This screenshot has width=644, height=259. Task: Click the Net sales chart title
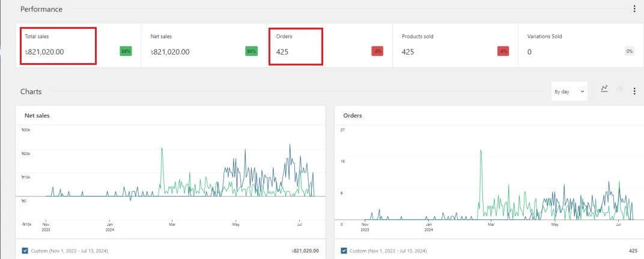click(37, 115)
